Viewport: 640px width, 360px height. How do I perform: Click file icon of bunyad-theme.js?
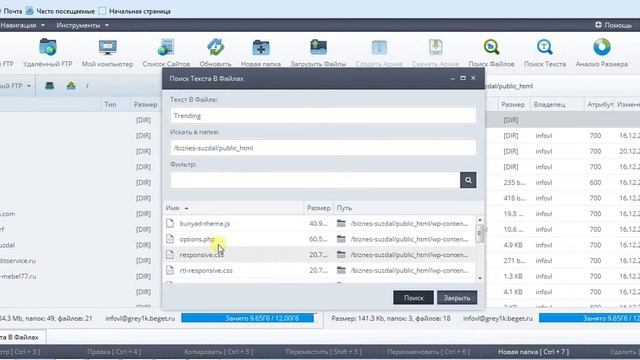point(170,223)
